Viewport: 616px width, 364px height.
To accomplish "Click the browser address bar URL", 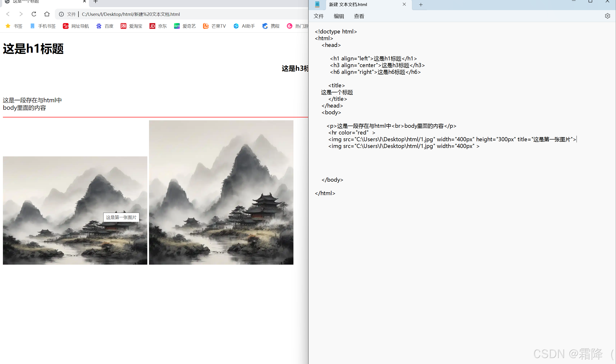I will point(131,14).
